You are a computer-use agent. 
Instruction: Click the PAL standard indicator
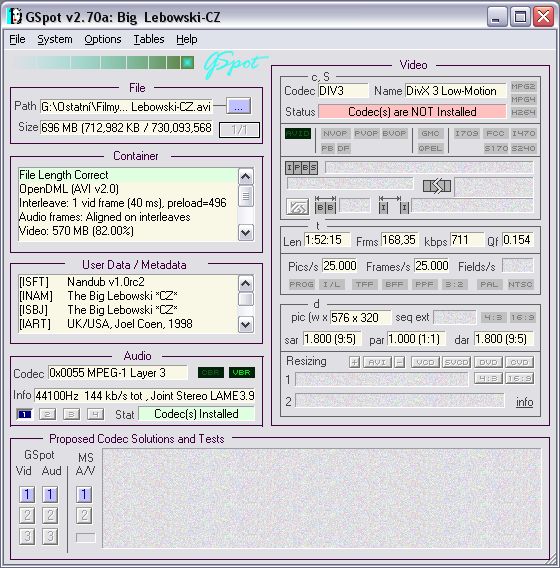pos(489,284)
